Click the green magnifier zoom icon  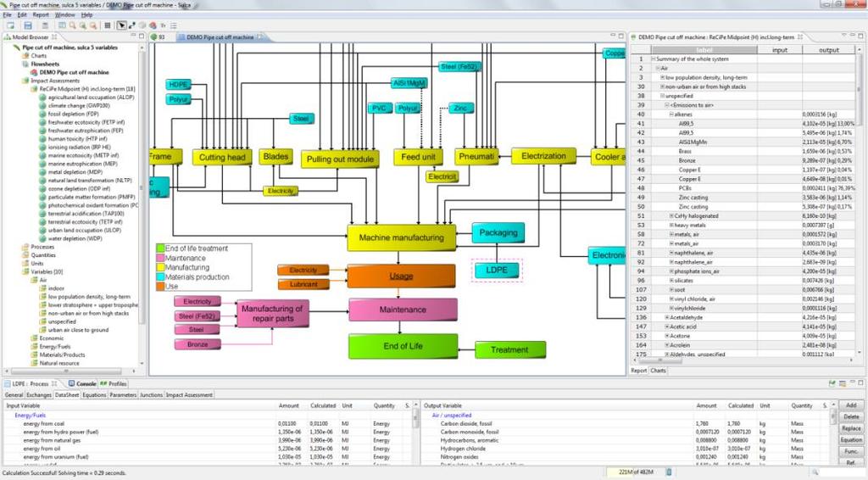pyautogui.click(x=82, y=25)
